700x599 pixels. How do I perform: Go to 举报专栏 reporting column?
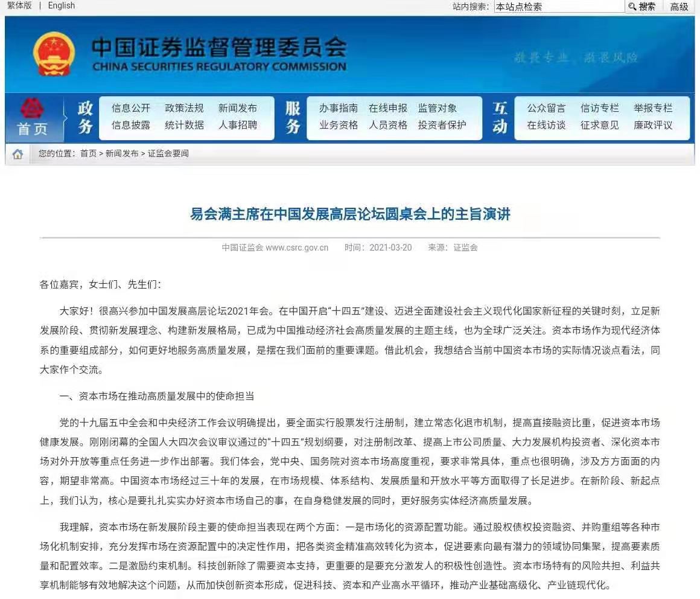click(x=653, y=108)
